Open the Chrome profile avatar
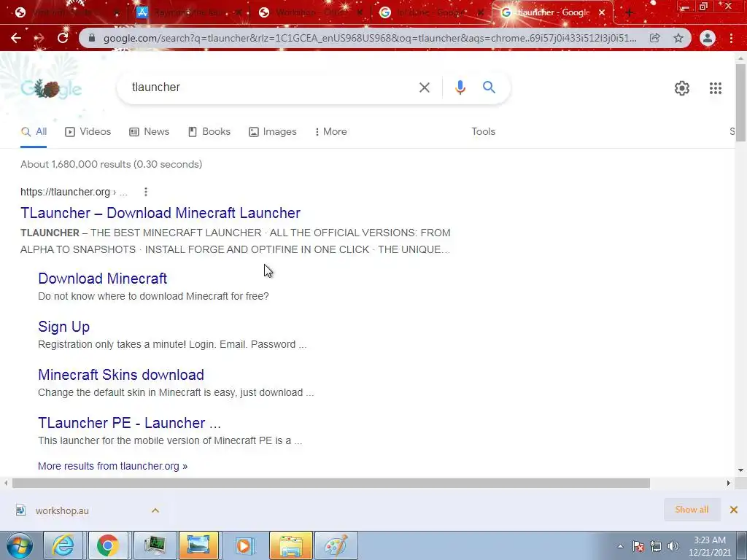 point(708,38)
